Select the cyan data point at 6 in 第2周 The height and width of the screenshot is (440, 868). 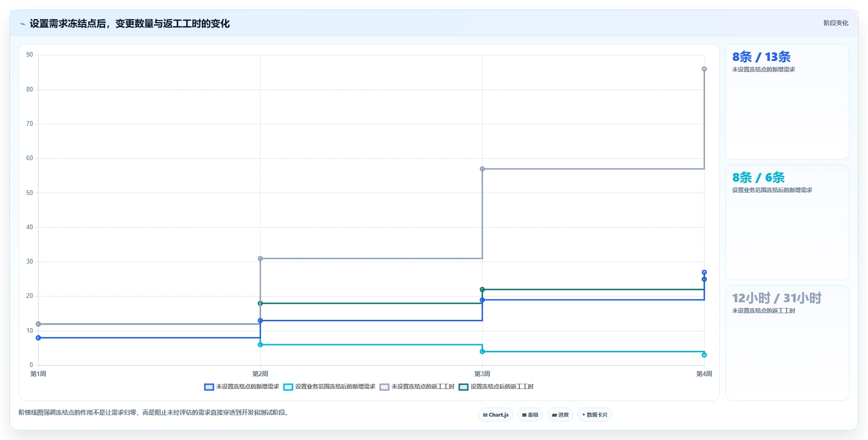[x=260, y=345]
